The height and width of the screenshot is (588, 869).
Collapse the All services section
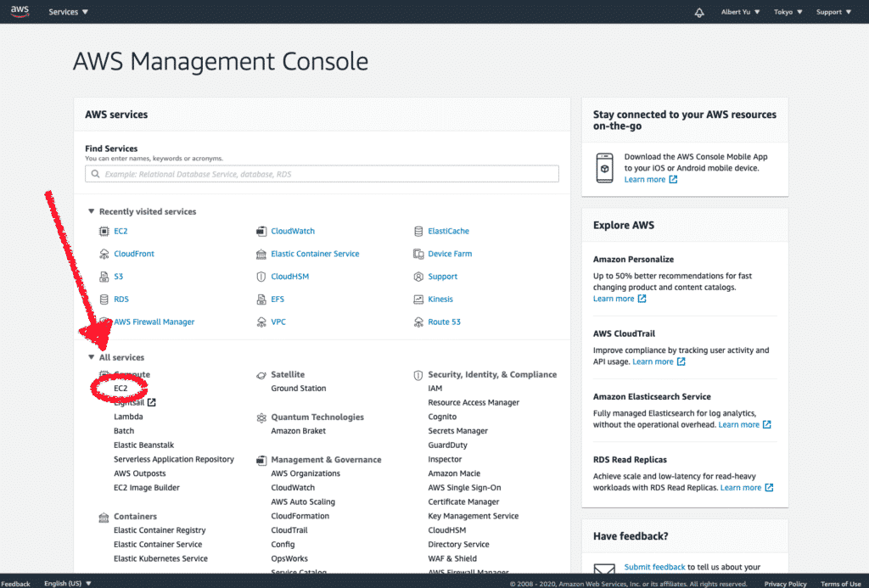point(91,357)
